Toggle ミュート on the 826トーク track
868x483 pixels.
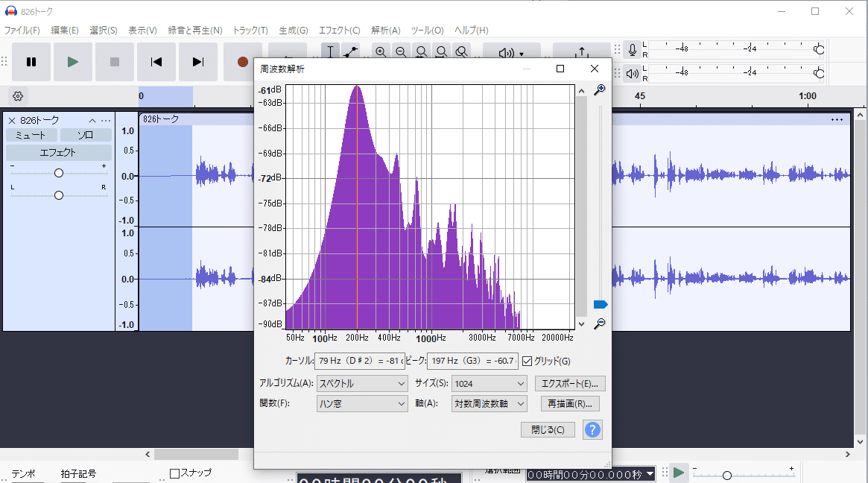click(x=31, y=135)
